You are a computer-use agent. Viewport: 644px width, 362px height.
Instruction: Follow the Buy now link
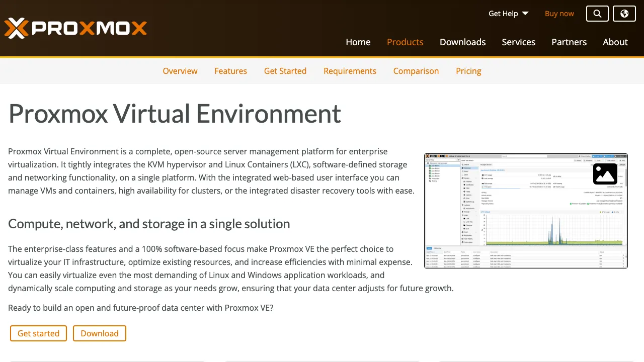tap(559, 14)
